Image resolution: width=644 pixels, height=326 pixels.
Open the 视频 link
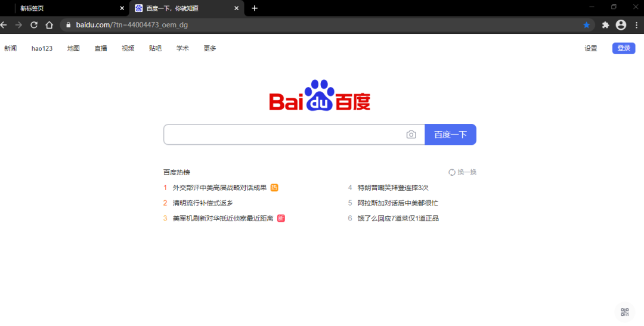click(x=128, y=48)
